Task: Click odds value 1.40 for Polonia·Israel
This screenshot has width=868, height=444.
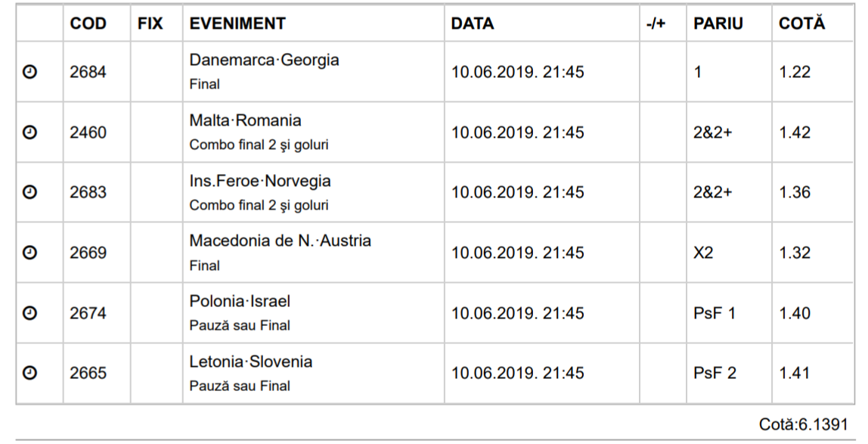Action: pyautogui.click(x=795, y=313)
